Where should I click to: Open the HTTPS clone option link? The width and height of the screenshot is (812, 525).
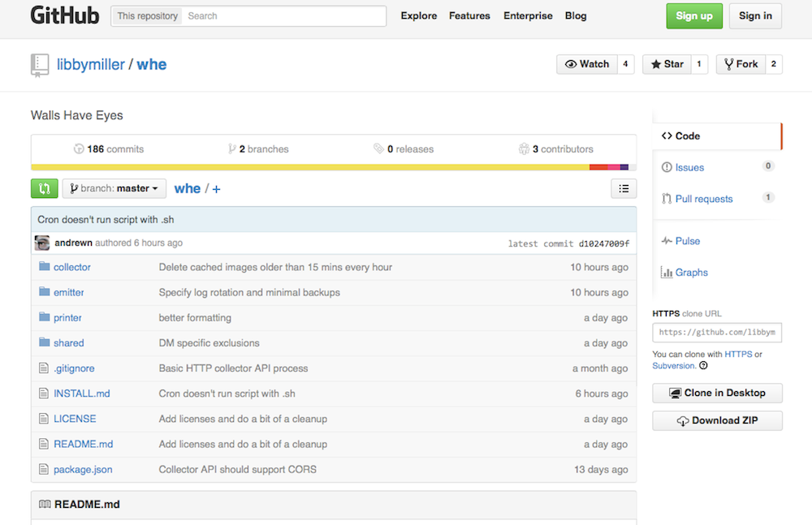(738, 354)
